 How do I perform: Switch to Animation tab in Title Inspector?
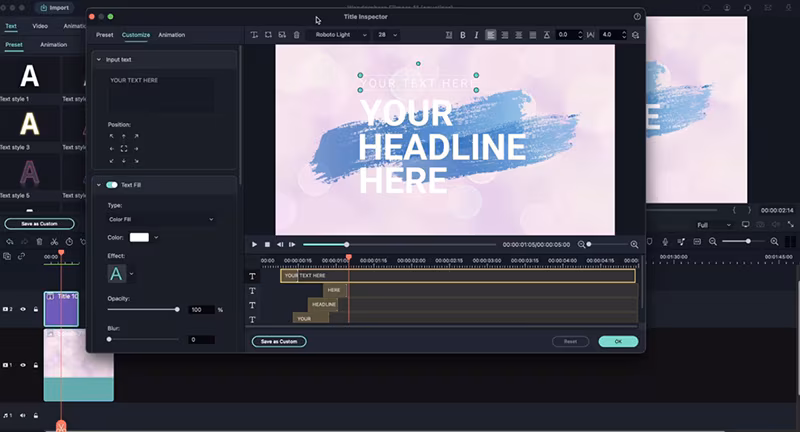click(x=171, y=35)
